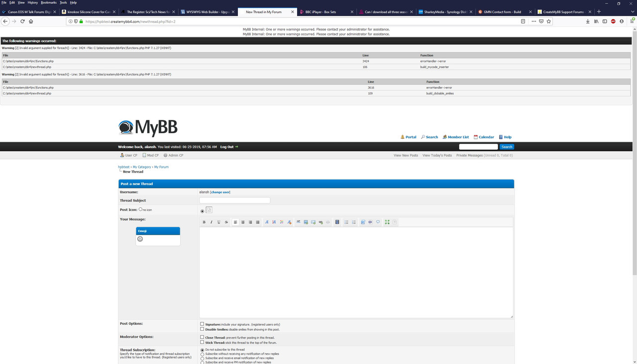Insert a bulleted list
This screenshot has height=364, width=637.
point(346,222)
